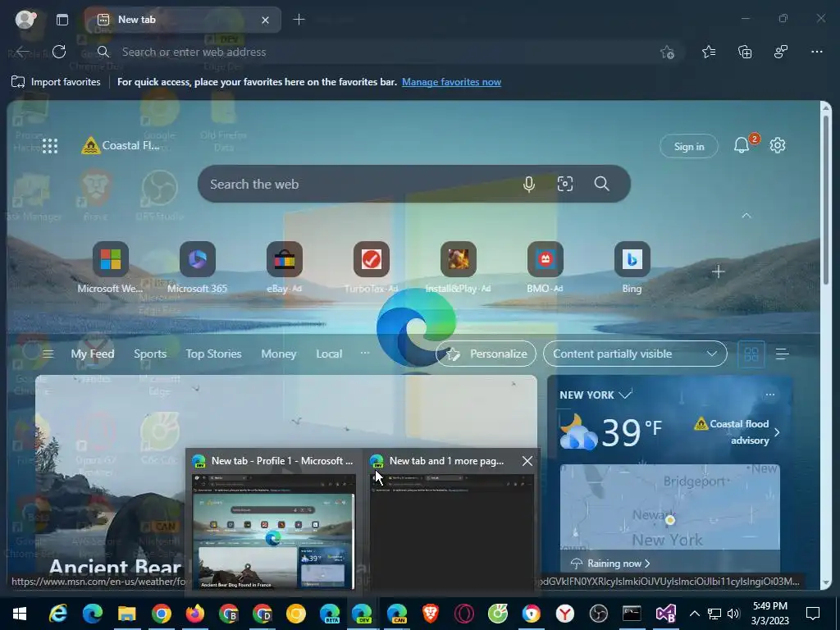Open the Windows Start menu
This screenshot has width=840, height=630.
(20, 614)
